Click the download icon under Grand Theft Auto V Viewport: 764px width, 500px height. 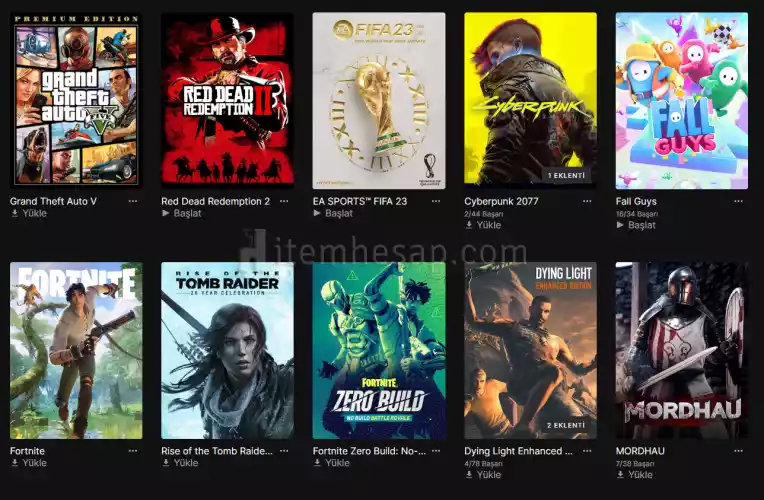coord(15,213)
